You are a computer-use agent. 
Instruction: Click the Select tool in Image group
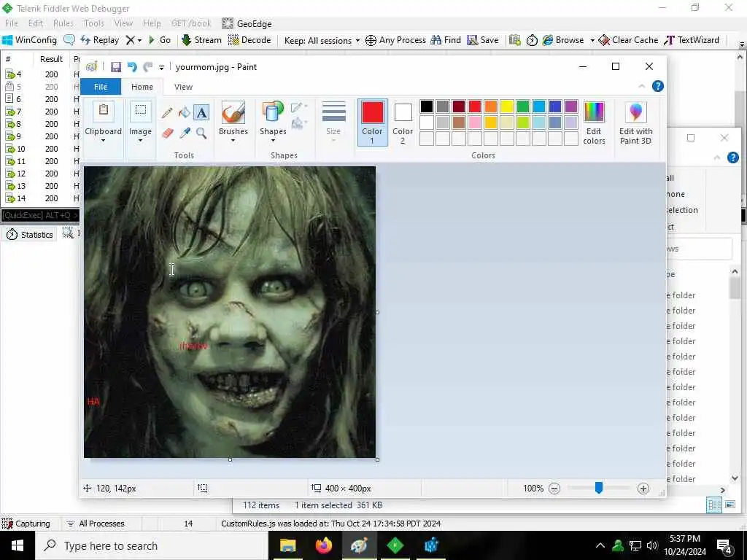click(141, 111)
